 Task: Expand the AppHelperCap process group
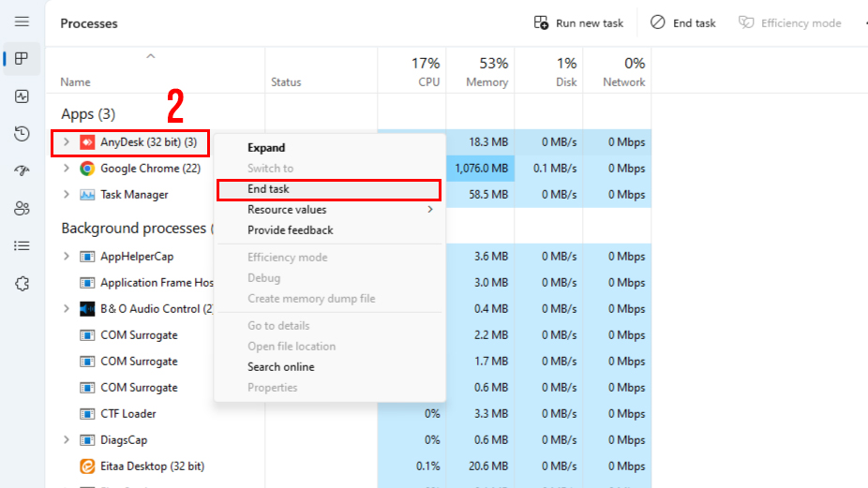pos(67,257)
